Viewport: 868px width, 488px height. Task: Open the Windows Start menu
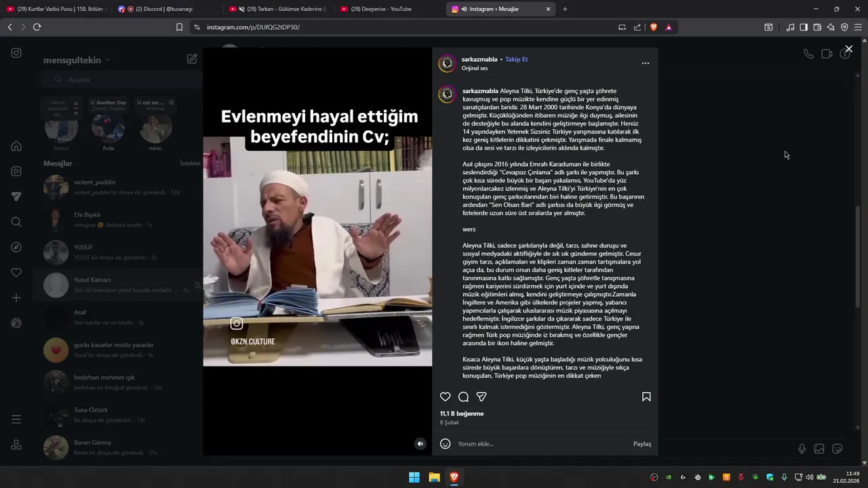(x=414, y=477)
